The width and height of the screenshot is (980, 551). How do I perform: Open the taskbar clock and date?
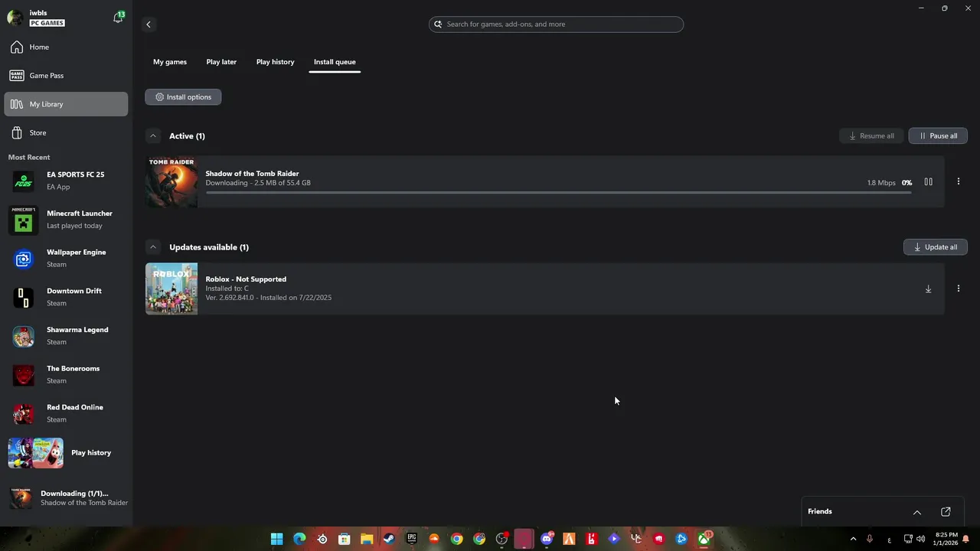click(945, 540)
